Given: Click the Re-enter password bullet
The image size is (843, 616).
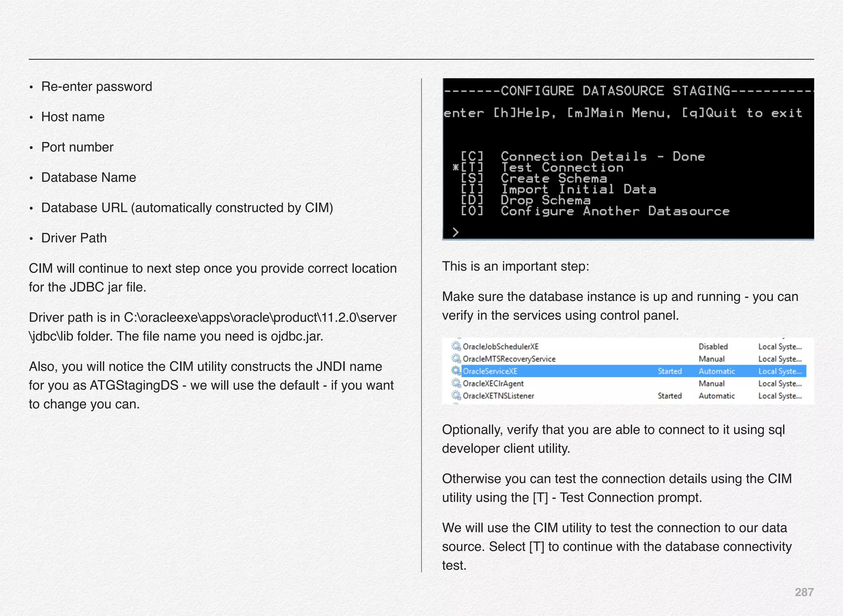Looking at the screenshot, I should (97, 87).
